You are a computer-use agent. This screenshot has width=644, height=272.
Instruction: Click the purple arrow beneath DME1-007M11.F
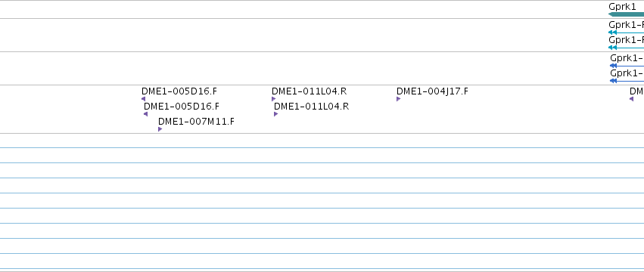pyautogui.click(x=160, y=129)
